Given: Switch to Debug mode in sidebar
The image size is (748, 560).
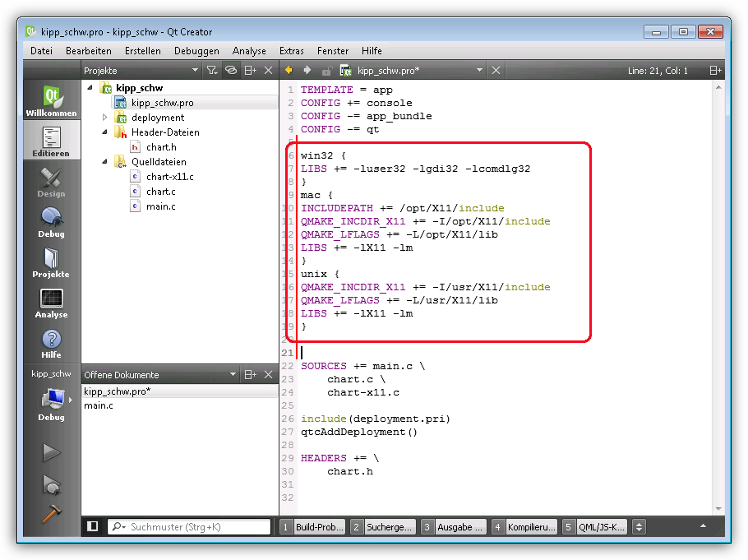Looking at the screenshot, I should [x=51, y=222].
